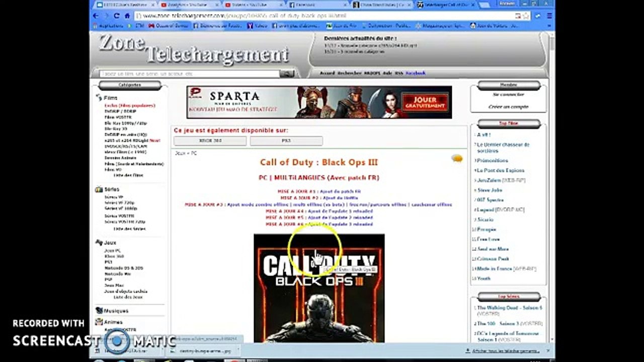Open the Applications bookmark
This screenshot has width=644, height=362.
(108, 26)
